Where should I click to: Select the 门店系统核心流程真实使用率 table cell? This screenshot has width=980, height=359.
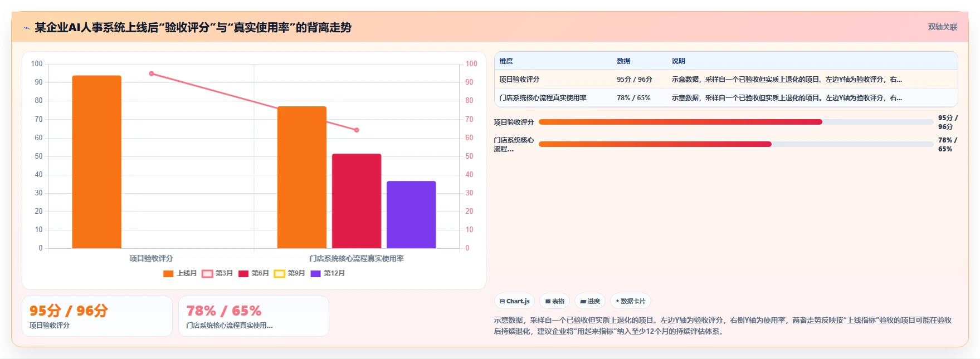point(543,98)
